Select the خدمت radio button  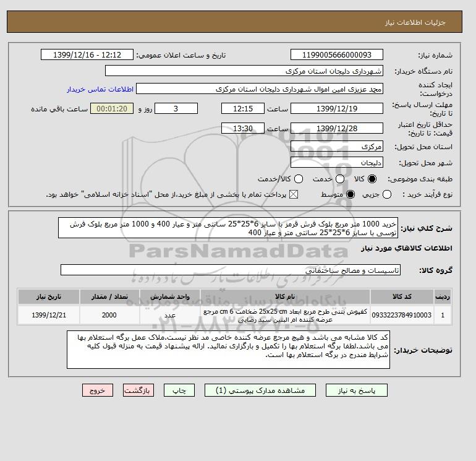[340, 179]
